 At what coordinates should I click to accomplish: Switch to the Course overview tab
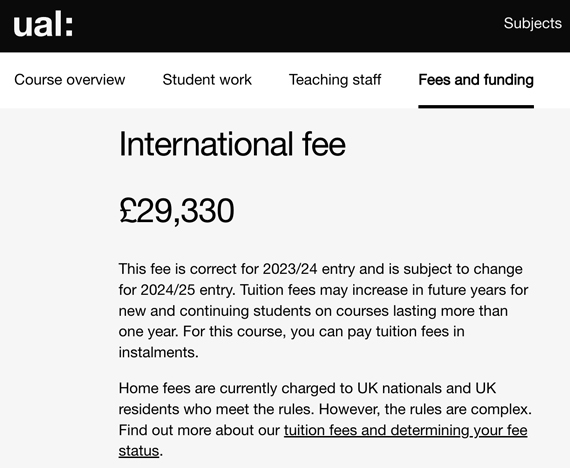coord(69,80)
